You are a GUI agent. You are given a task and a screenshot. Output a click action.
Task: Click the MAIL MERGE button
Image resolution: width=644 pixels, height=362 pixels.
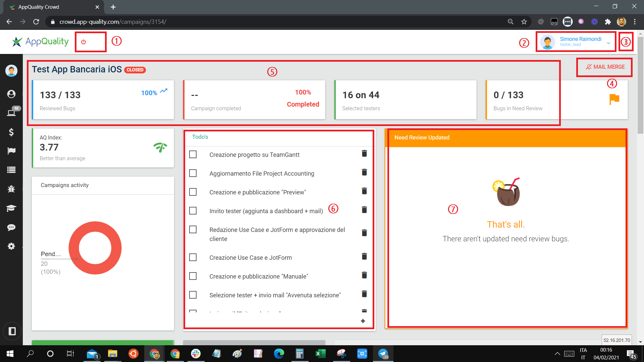click(605, 67)
